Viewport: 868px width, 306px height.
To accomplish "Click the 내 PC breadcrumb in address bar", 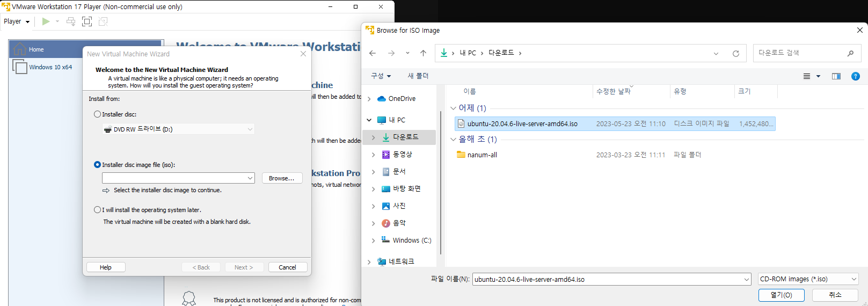I will click(x=468, y=53).
